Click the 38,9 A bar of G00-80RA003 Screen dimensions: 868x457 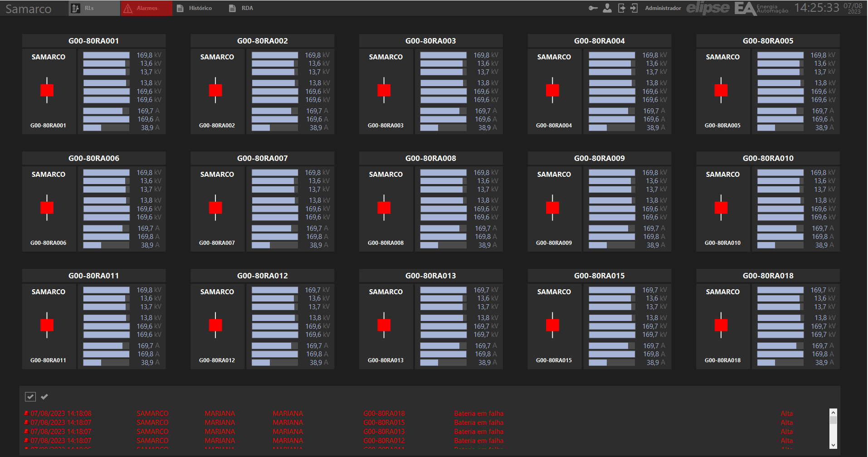(443, 128)
